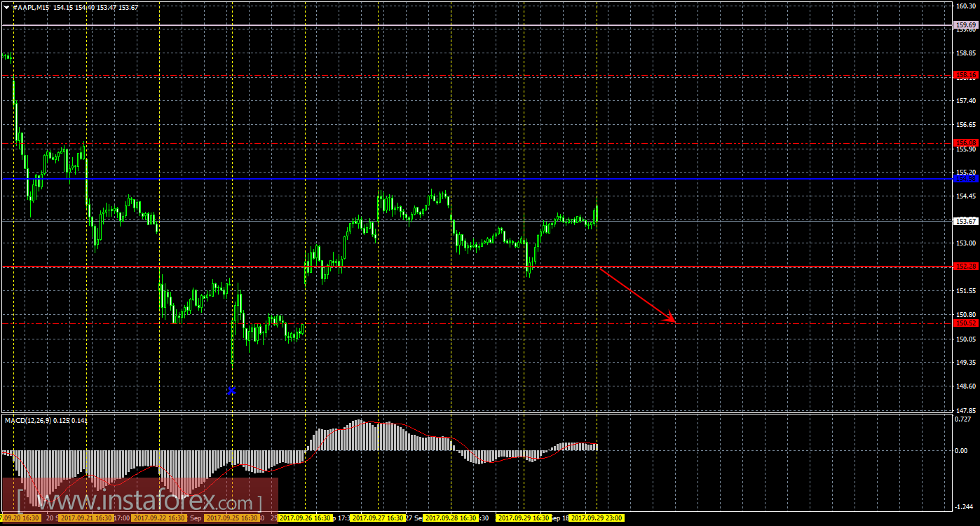Select the white horizontal line at 159.69

[477, 25]
